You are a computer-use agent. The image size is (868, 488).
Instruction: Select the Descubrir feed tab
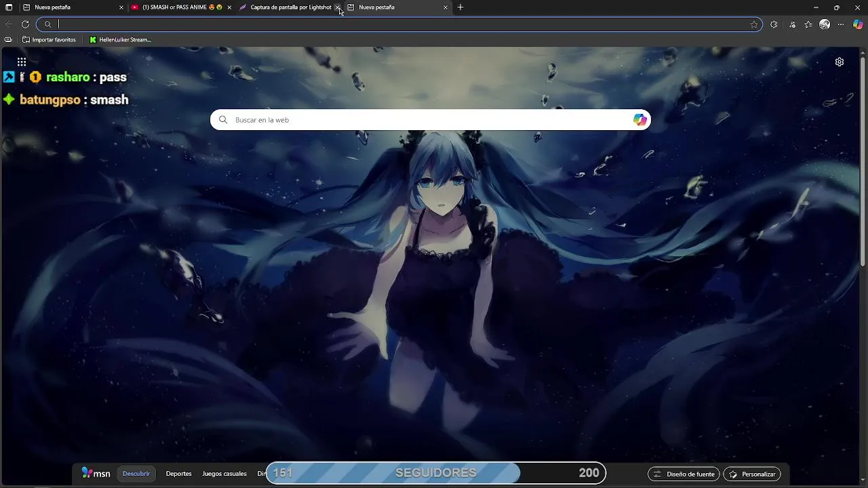136,474
